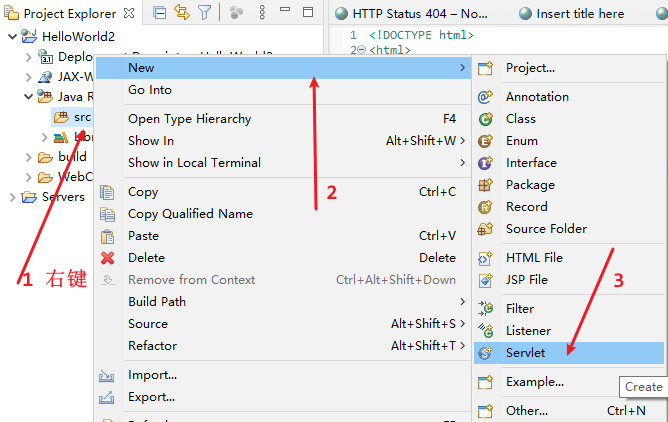Click the Export icon

tap(107, 397)
